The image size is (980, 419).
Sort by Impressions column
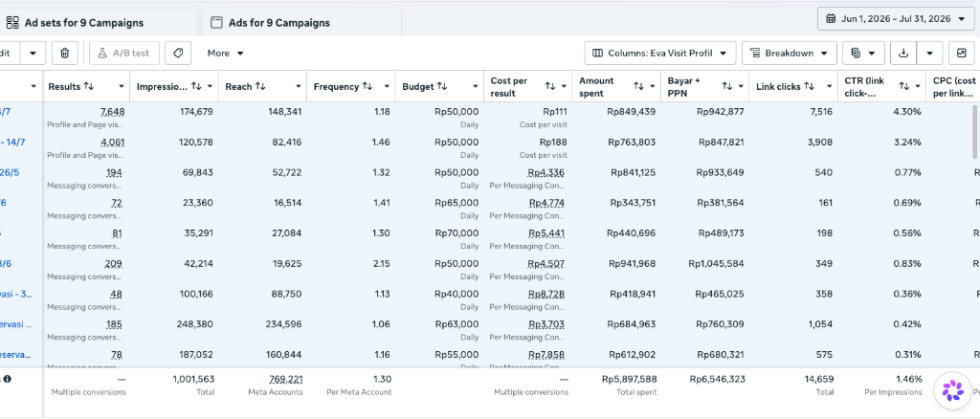(x=196, y=86)
